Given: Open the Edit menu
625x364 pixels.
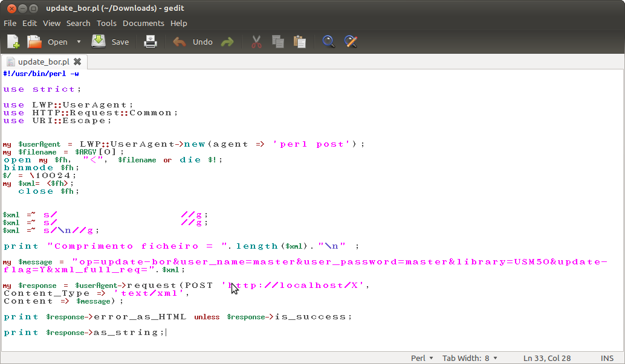Looking at the screenshot, I should point(30,23).
